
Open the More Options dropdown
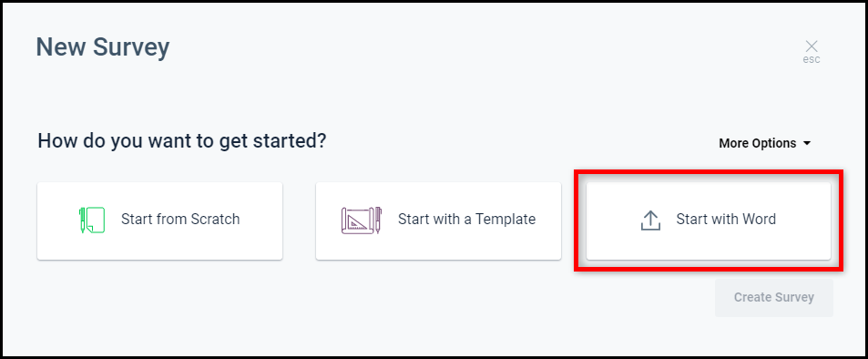point(764,143)
